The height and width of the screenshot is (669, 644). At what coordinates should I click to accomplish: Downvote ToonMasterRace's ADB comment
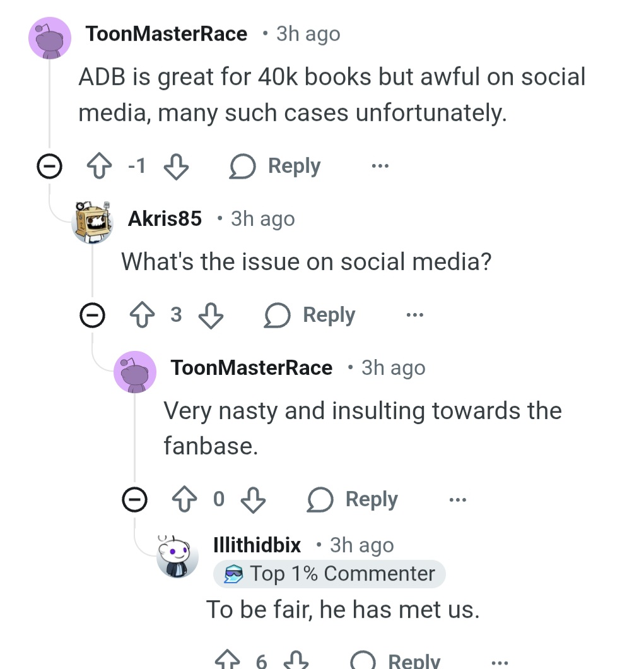[175, 167]
